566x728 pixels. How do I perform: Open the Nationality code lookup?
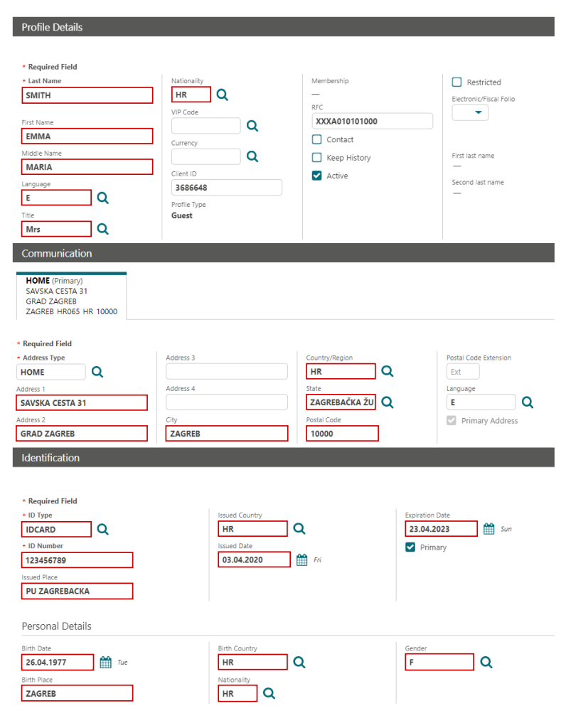(x=221, y=94)
